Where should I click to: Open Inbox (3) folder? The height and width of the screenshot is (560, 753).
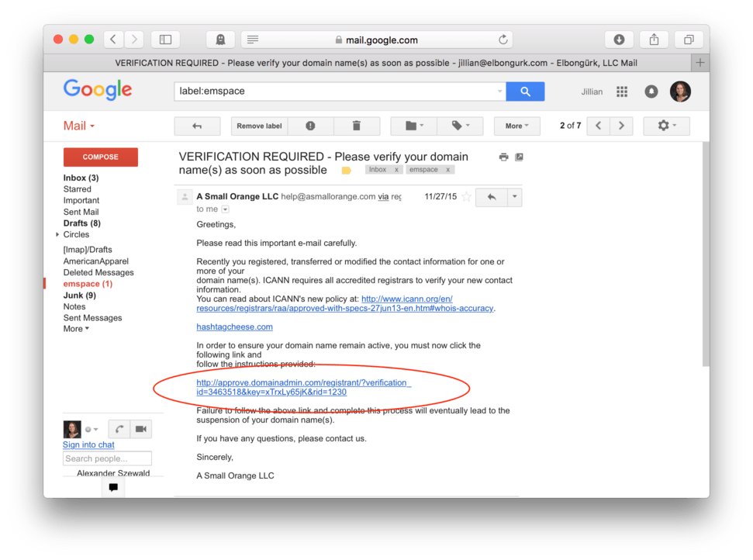pyautogui.click(x=81, y=178)
